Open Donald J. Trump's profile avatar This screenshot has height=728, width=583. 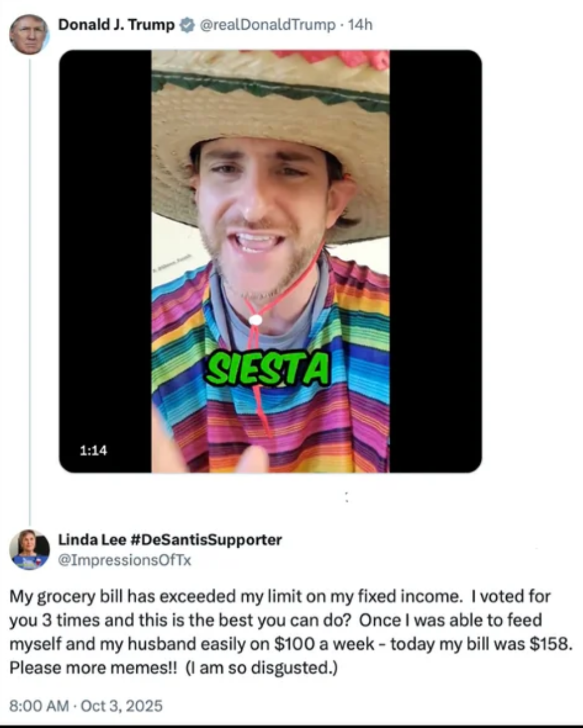tap(29, 34)
